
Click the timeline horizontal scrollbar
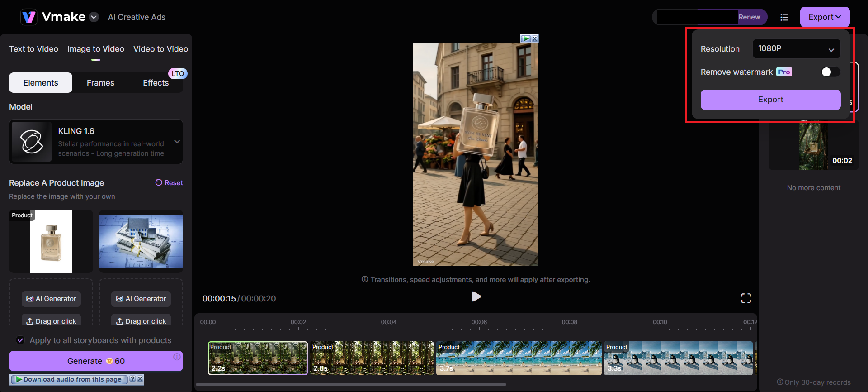(x=351, y=384)
